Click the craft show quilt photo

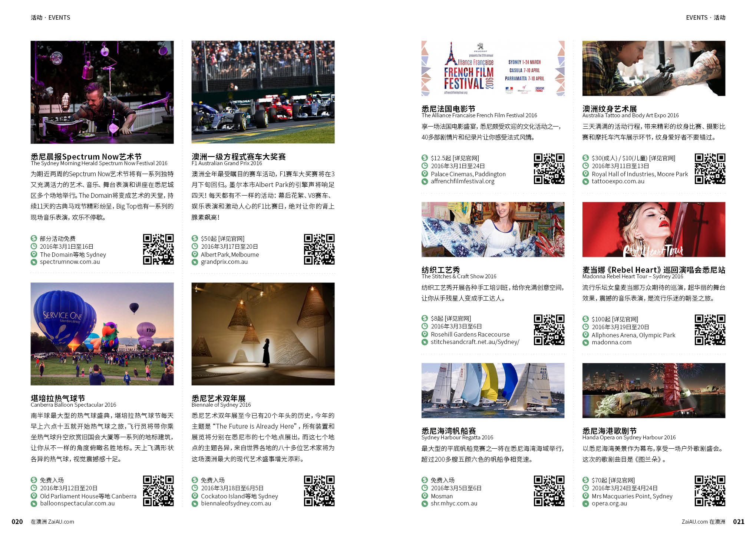point(493,229)
